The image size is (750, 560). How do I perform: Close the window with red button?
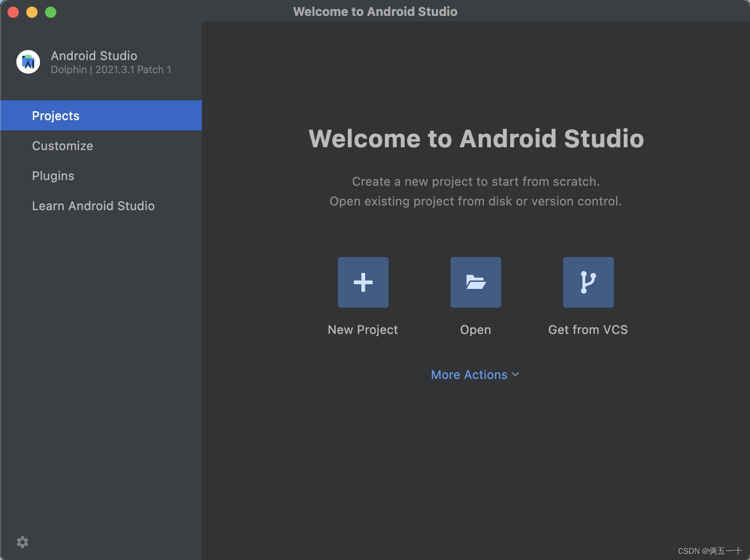[x=13, y=12]
